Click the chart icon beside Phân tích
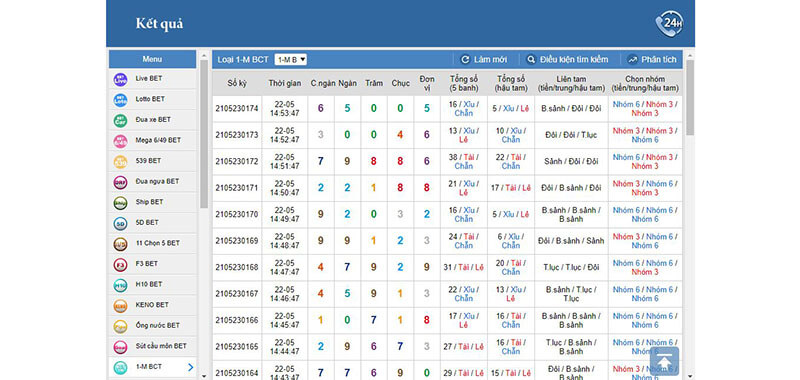The height and width of the screenshot is (380, 800). click(633, 60)
